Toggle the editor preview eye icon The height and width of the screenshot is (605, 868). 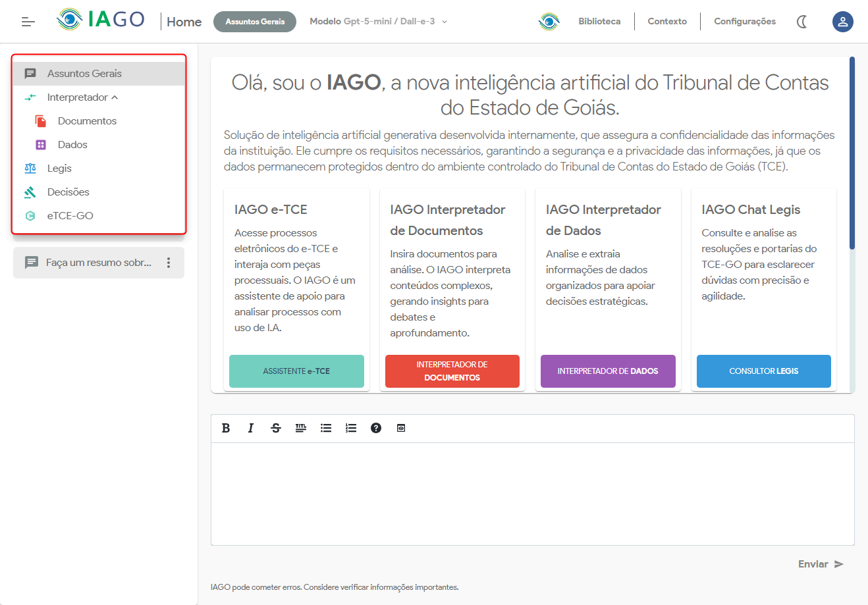coord(401,428)
